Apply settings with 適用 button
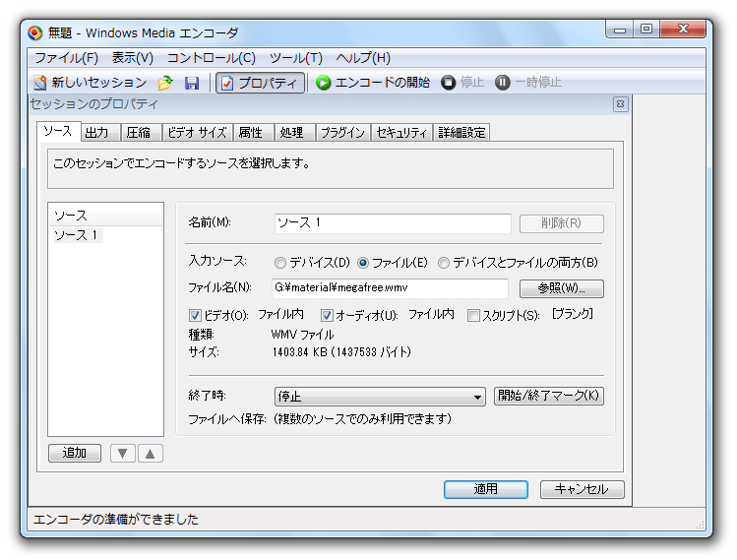This screenshot has width=737, height=560. click(x=485, y=489)
